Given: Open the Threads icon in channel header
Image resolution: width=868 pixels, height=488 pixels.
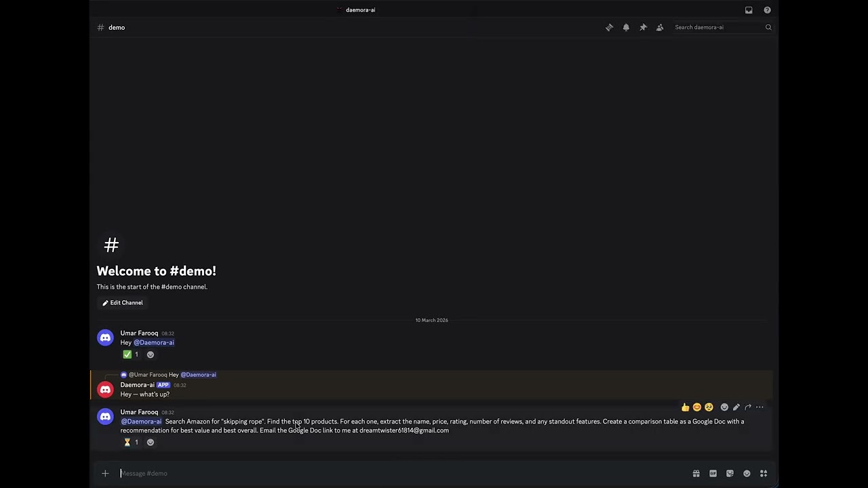Looking at the screenshot, I should tap(609, 27).
